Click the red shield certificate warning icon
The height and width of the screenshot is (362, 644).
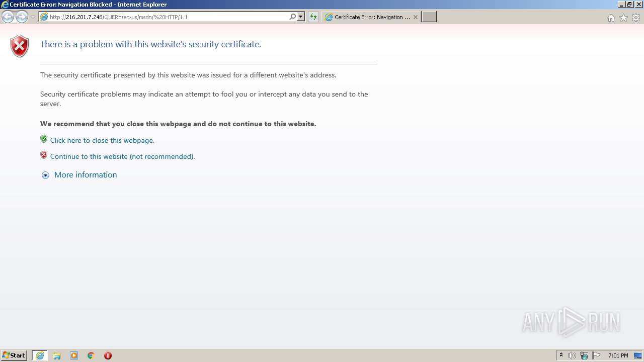click(x=20, y=46)
